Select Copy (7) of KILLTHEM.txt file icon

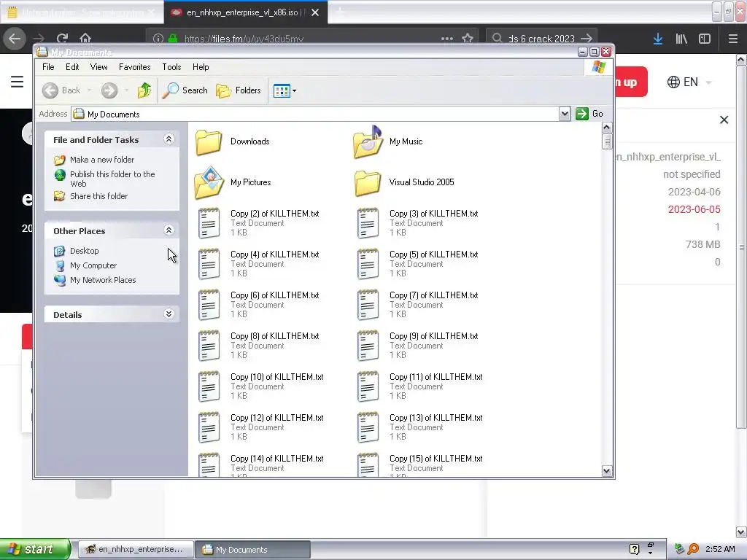pyautogui.click(x=368, y=305)
